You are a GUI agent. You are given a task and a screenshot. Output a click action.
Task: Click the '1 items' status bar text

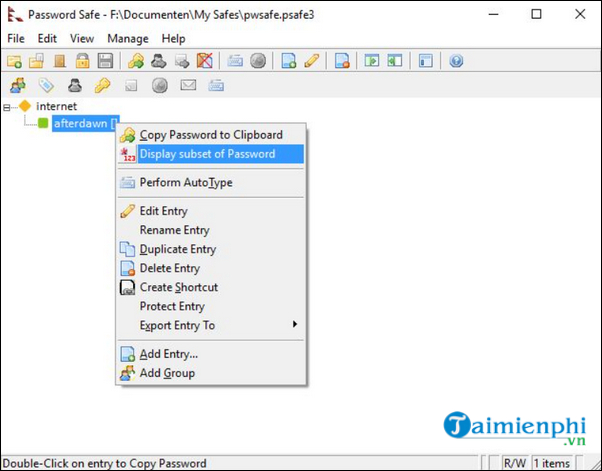[552, 463]
